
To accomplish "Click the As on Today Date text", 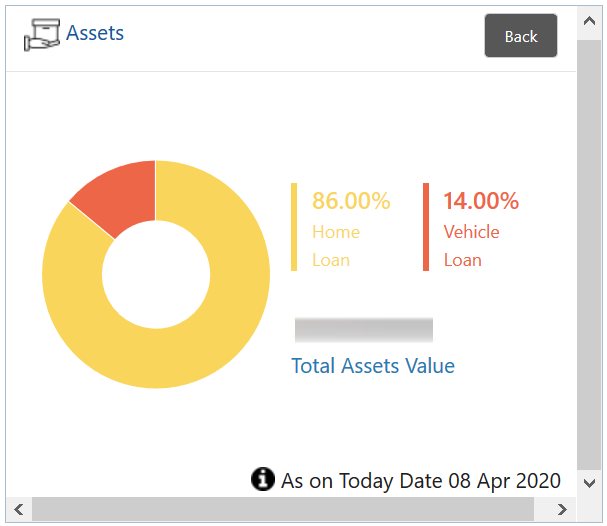I will pos(421,481).
